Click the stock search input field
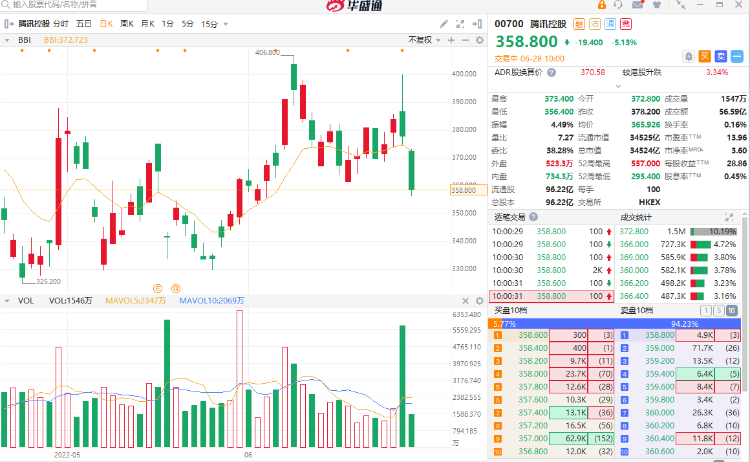Viewport: 750px width, 462px height. click(73, 5)
